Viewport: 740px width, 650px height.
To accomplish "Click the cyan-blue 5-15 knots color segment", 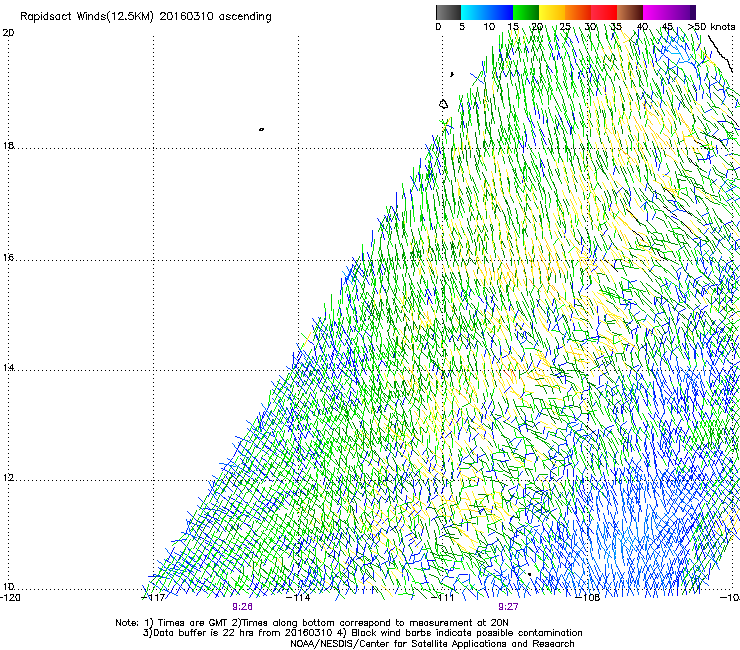I will 487,12.
